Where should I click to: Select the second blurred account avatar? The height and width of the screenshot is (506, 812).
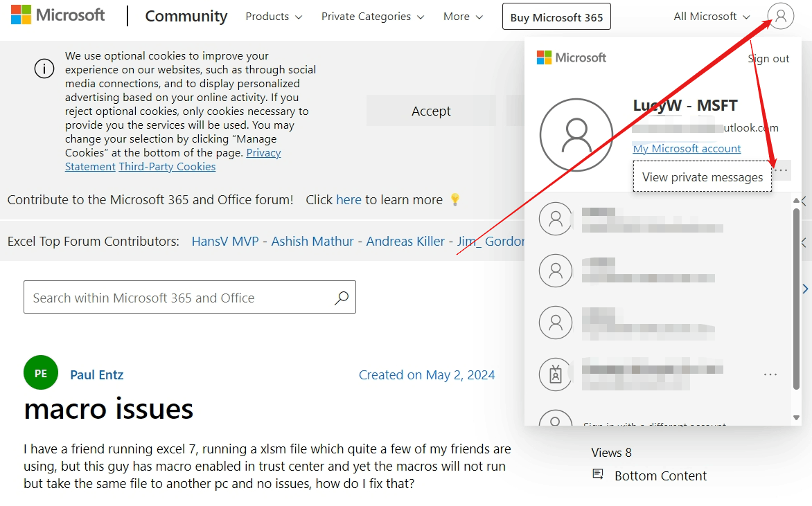pos(555,271)
